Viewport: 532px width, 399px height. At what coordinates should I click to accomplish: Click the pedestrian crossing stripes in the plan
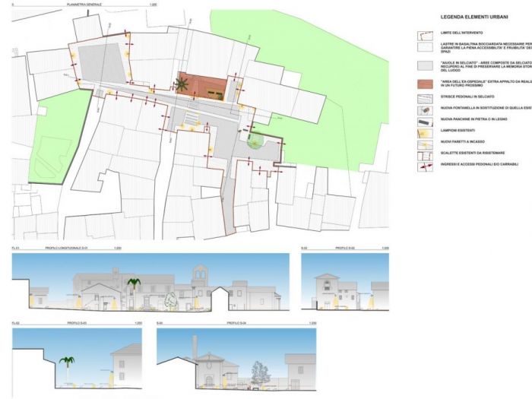(192, 118)
